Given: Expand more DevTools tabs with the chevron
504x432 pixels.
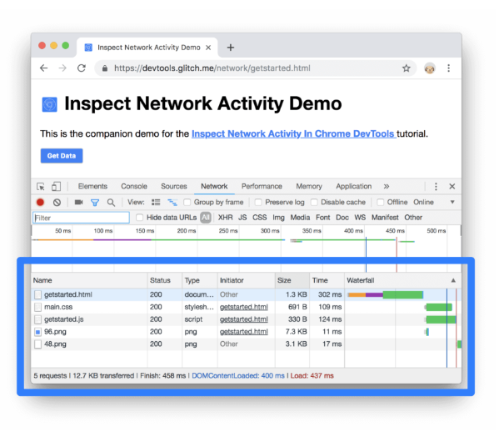Looking at the screenshot, I should pos(386,187).
